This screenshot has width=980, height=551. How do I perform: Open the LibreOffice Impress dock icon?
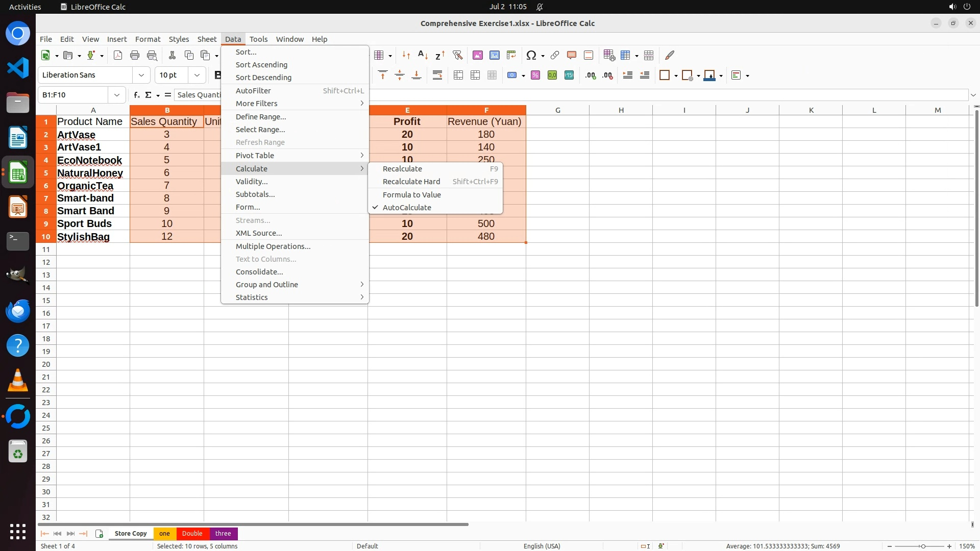pos(18,207)
